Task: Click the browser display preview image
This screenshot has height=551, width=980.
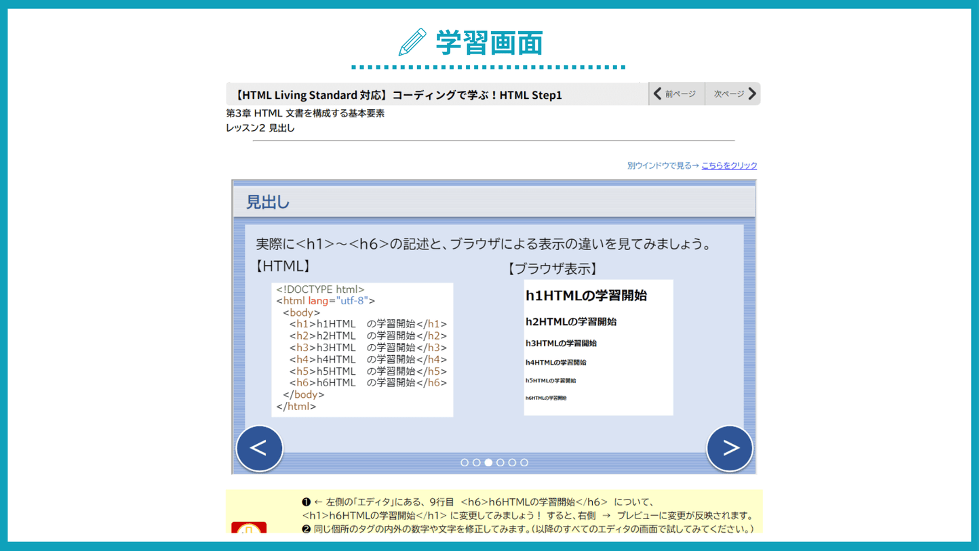Action: click(598, 347)
